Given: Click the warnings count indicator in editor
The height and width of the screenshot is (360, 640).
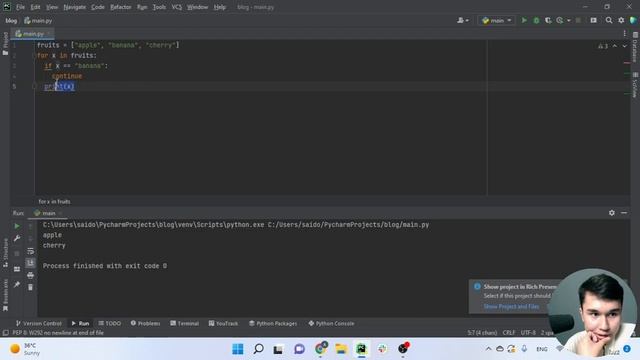Looking at the screenshot, I should [603, 46].
